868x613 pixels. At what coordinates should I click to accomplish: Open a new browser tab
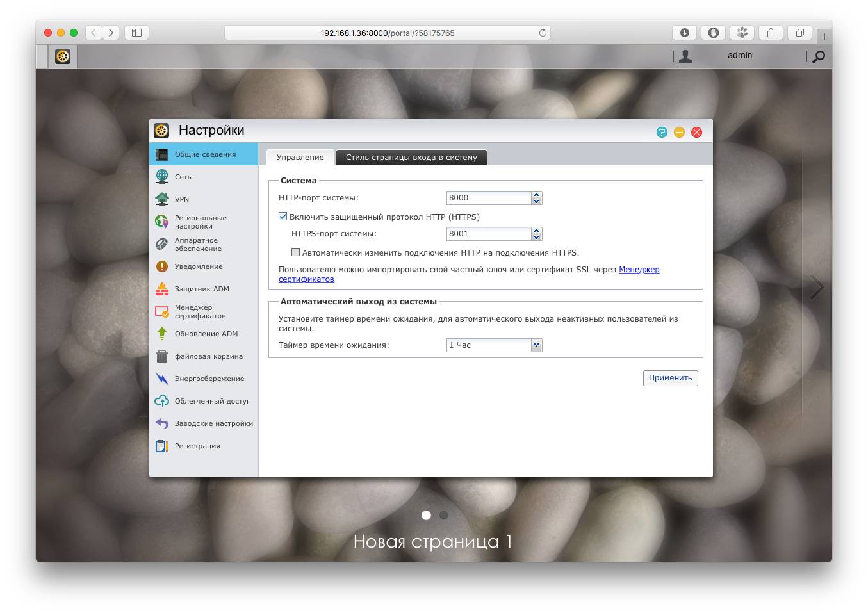(824, 37)
